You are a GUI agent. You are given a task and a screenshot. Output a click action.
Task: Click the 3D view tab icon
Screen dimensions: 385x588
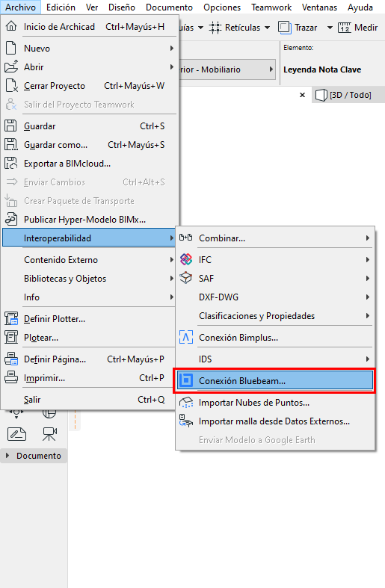point(321,95)
